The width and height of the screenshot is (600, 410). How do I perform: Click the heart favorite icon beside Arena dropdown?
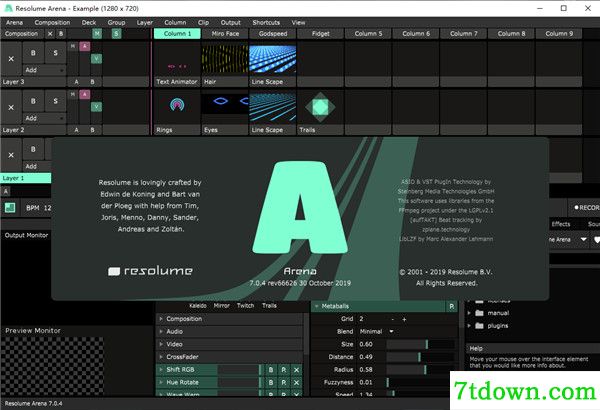597,240
